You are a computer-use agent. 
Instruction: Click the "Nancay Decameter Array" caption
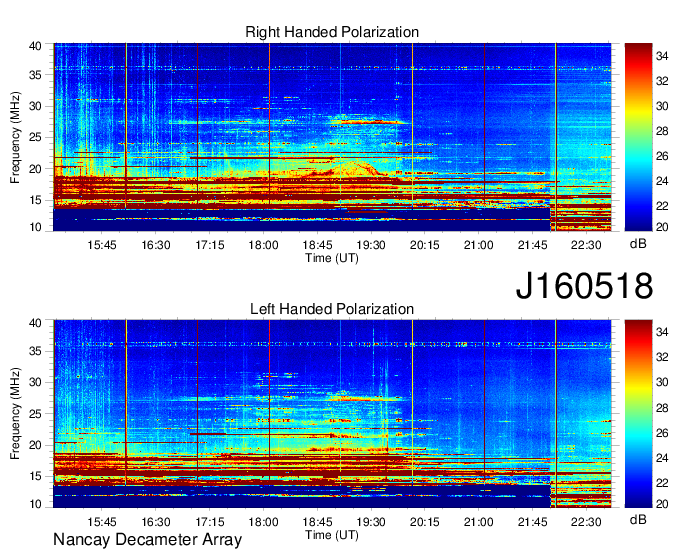click(x=147, y=539)
